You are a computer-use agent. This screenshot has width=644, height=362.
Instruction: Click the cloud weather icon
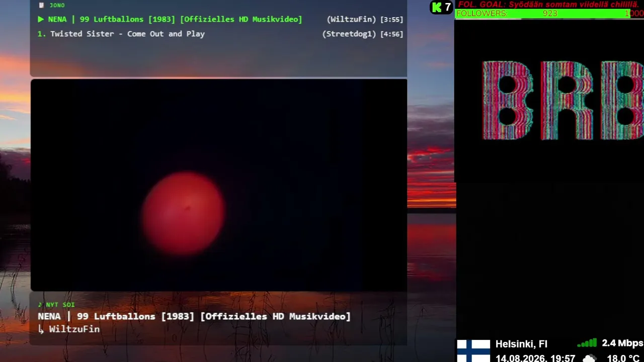point(589,358)
